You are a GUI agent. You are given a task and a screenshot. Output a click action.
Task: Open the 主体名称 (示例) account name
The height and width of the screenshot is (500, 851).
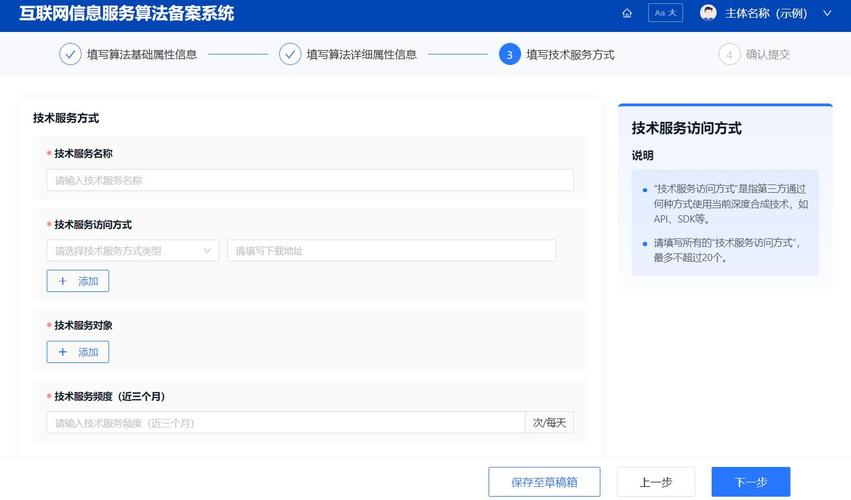tap(766, 13)
